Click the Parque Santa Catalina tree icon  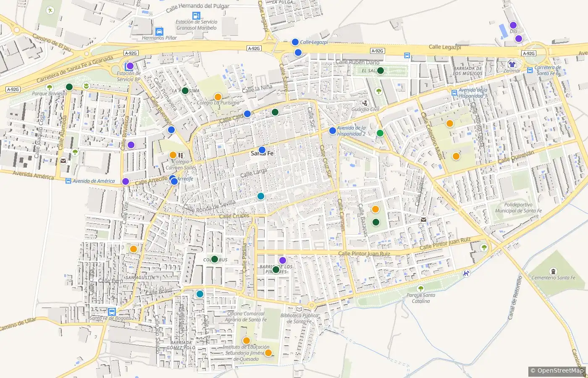pyautogui.click(x=420, y=289)
